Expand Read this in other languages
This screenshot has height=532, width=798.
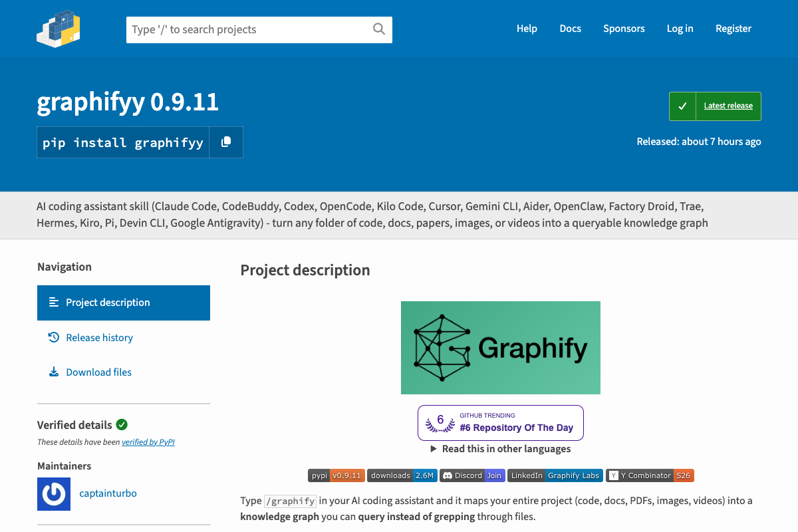click(501, 449)
